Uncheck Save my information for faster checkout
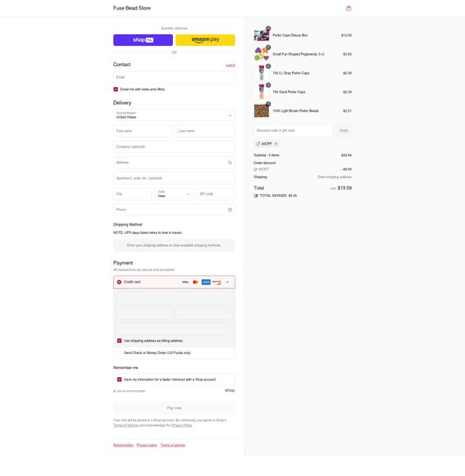465x476 pixels. 119,379
